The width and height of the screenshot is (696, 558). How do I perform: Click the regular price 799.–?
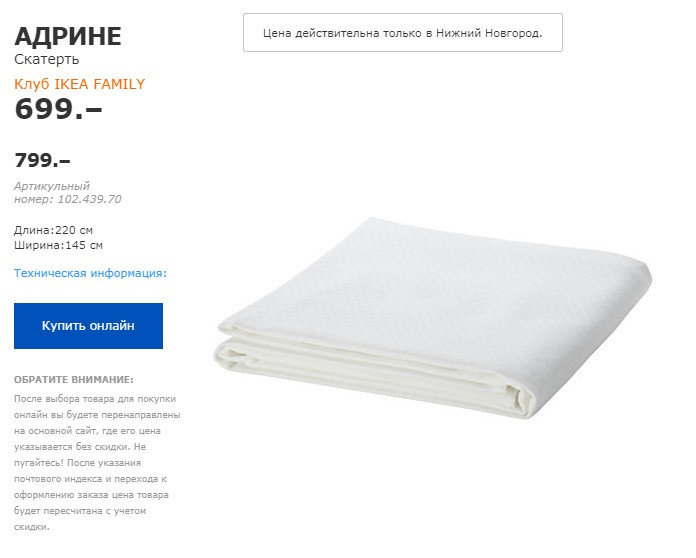click(x=43, y=160)
